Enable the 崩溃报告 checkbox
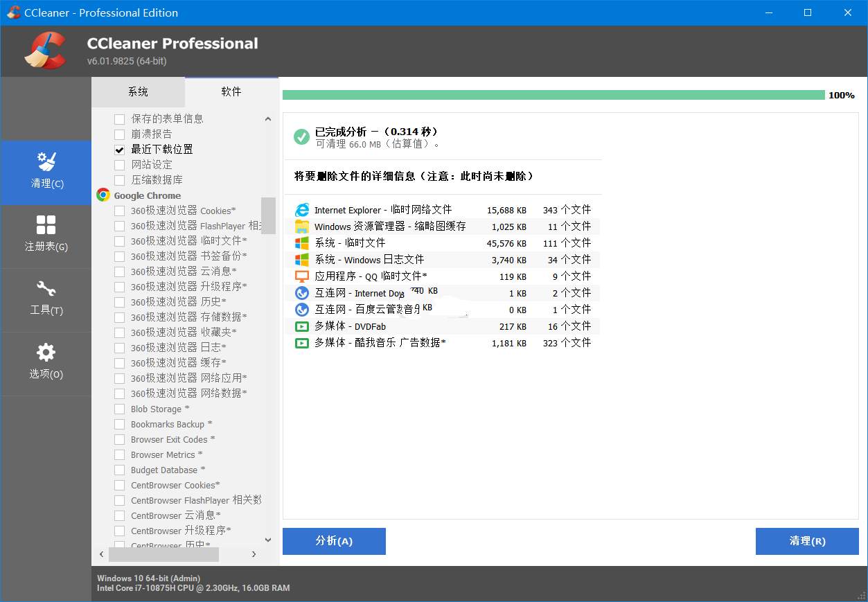The width and height of the screenshot is (868, 602). coord(118,134)
